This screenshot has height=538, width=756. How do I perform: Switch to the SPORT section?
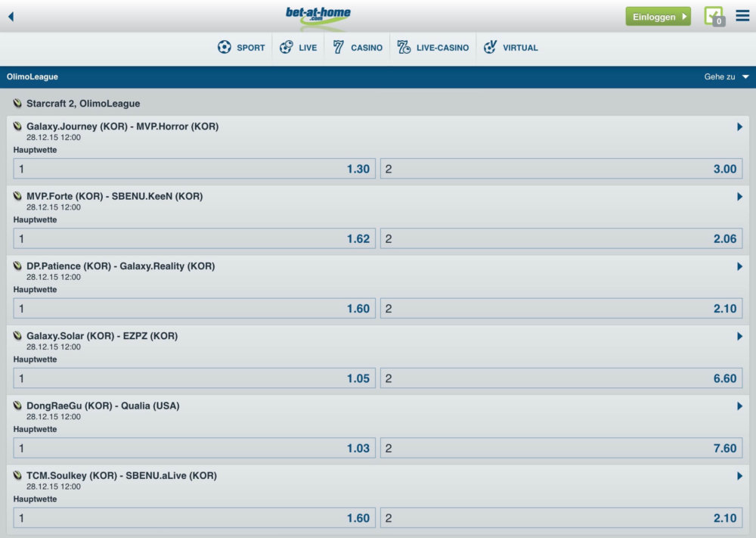pyautogui.click(x=241, y=47)
